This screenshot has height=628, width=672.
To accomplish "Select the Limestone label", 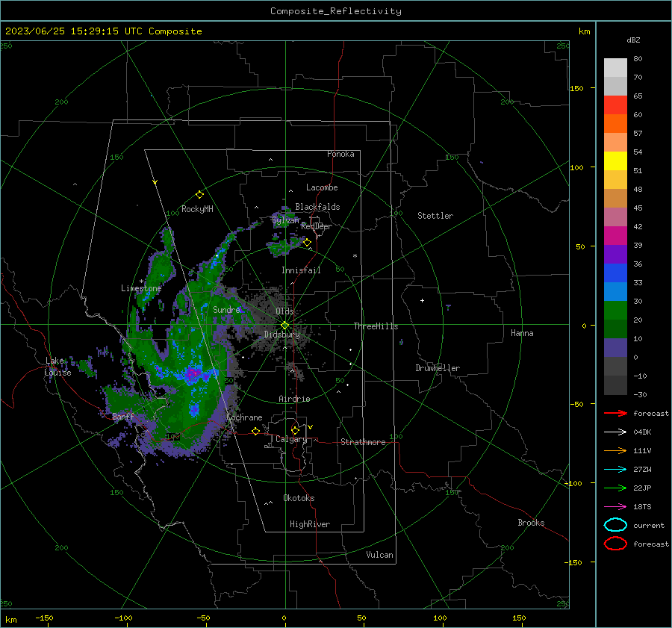I will pyautogui.click(x=141, y=288).
